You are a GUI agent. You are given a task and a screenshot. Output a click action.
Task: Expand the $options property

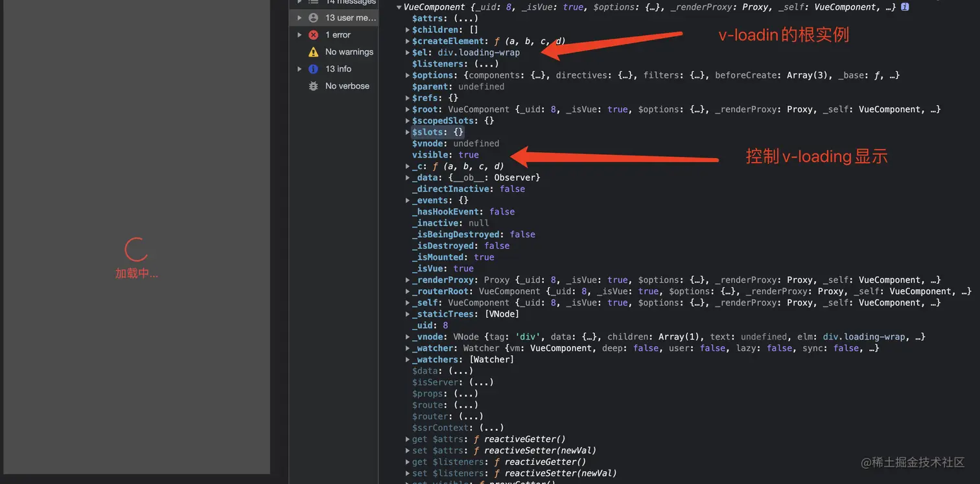(x=408, y=75)
